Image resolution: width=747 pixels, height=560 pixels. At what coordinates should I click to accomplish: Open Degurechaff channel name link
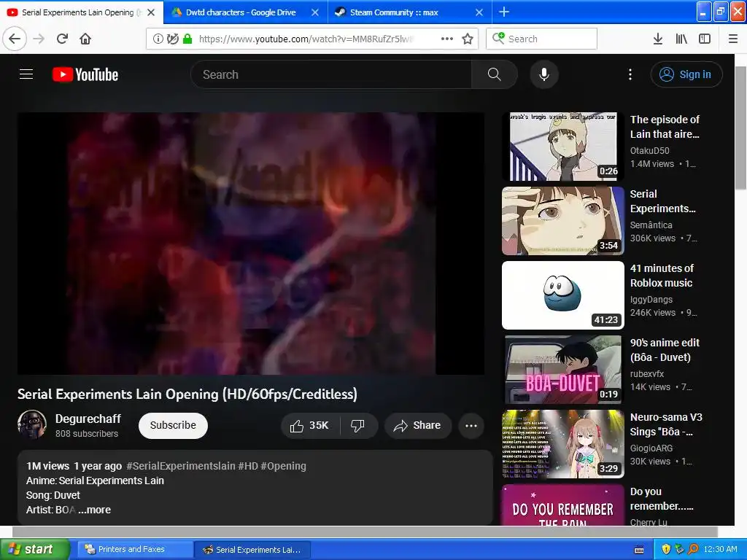(x=88, y=419)
